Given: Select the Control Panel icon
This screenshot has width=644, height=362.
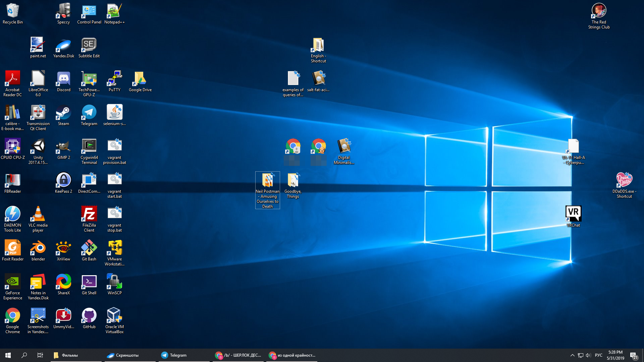Looking at the screenshot, I should [x=89, y=13].
